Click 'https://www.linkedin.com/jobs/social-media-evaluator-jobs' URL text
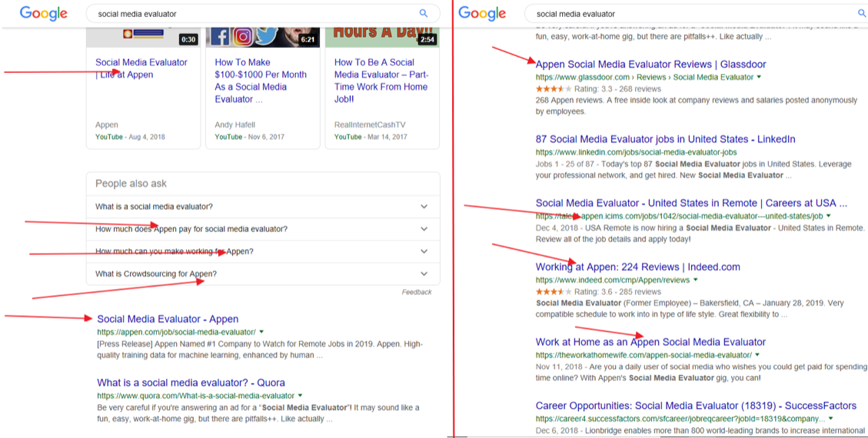Viewport: 868px width, 438px height. click(636, 152)
